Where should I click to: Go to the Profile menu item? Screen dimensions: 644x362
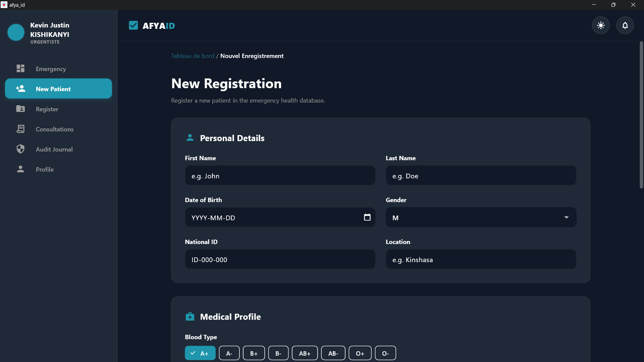[x=45, y=169]
